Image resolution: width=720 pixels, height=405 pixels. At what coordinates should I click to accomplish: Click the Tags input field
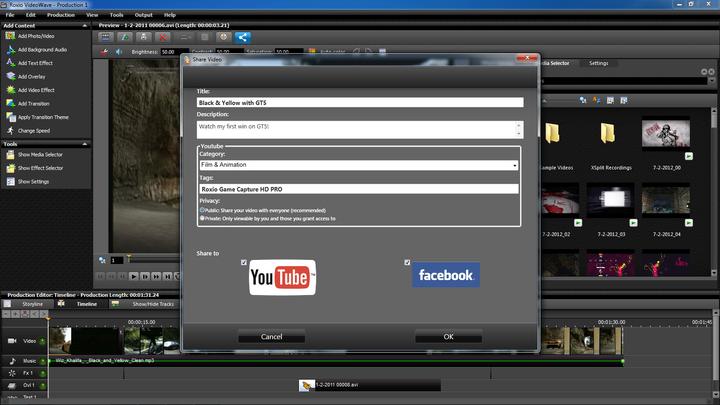[359, 189]
